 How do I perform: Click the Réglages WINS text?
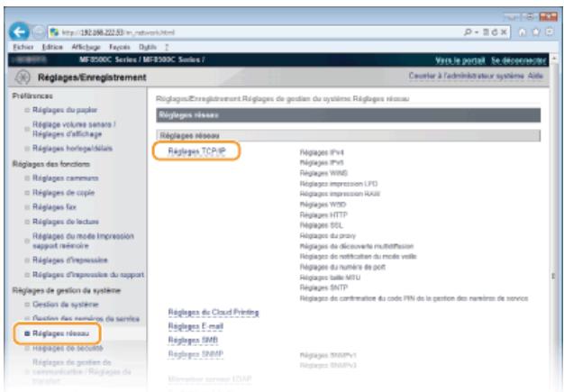click(x=323, y=173)
